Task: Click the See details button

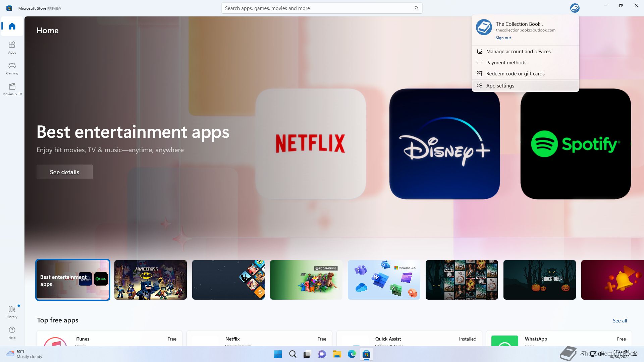Action: click(65, 172)
